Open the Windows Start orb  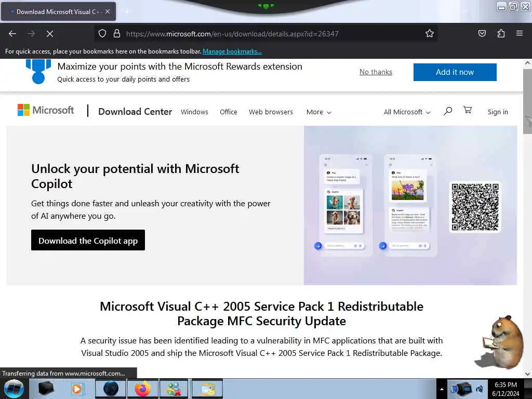click(14, 389)
